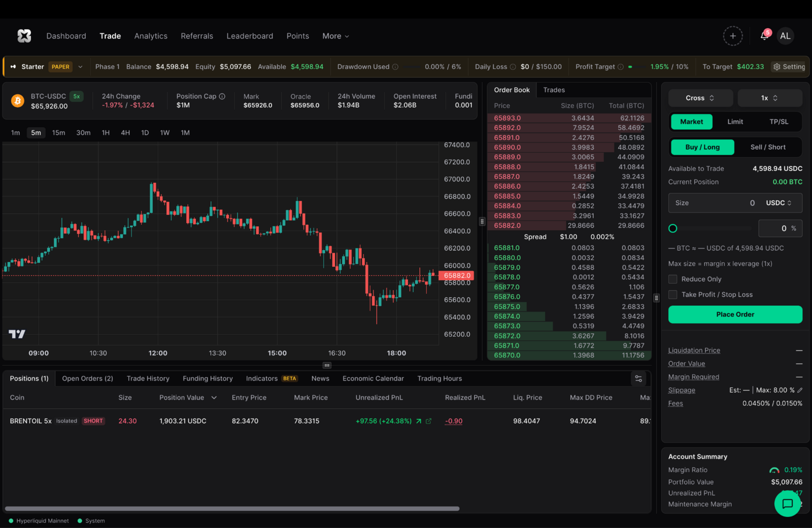
Task: Click the external link icon beside PnL
Action: (429, 421)
